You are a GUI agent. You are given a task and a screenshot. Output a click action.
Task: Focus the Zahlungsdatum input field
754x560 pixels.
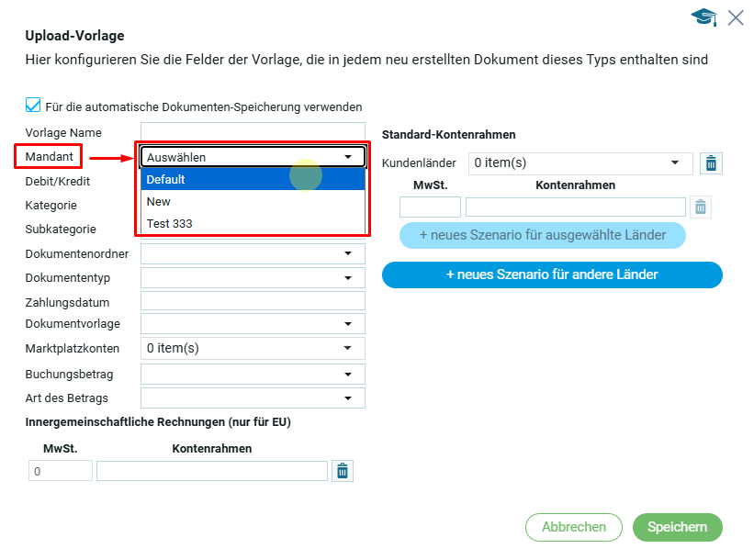tap(253, 301)
